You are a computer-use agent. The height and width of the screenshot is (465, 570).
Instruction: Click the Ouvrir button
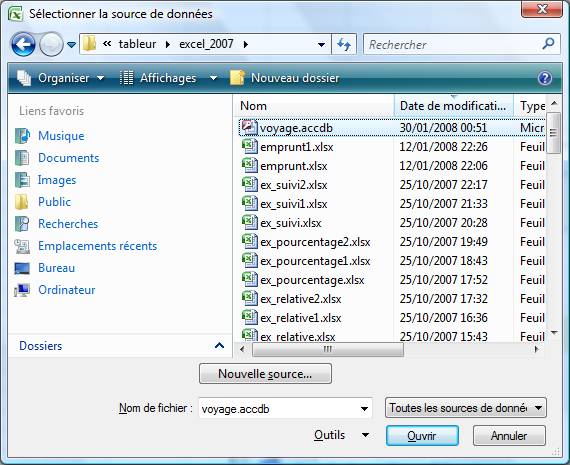click(x=422, y=436)
